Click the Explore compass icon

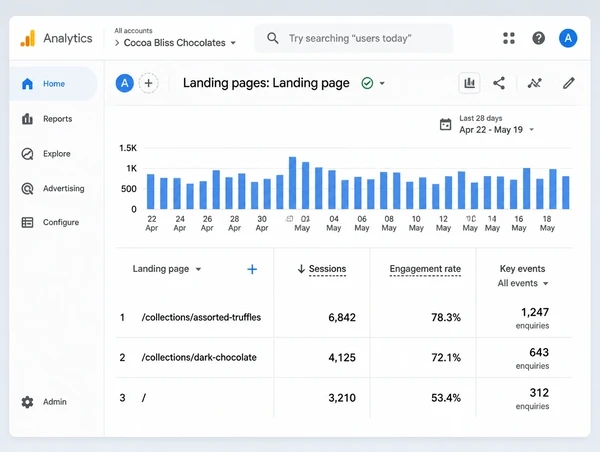tap(28, 154)
